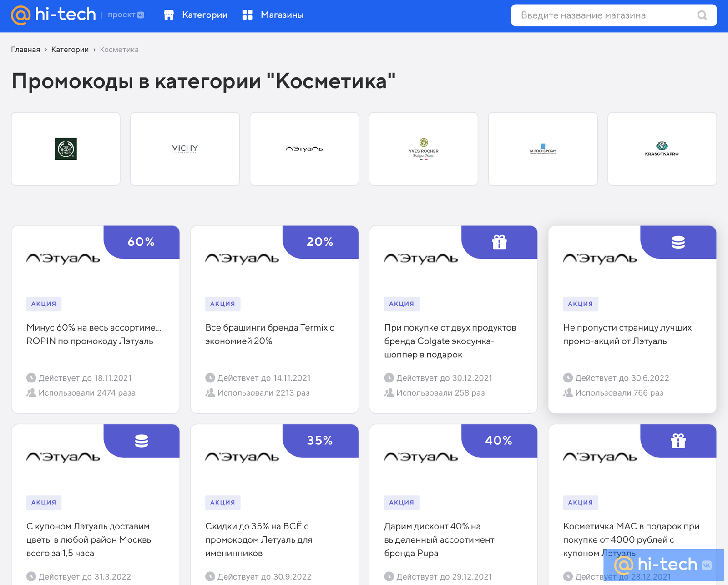Open promo Косметичка MAC в подарок

[x=631, y=539]
